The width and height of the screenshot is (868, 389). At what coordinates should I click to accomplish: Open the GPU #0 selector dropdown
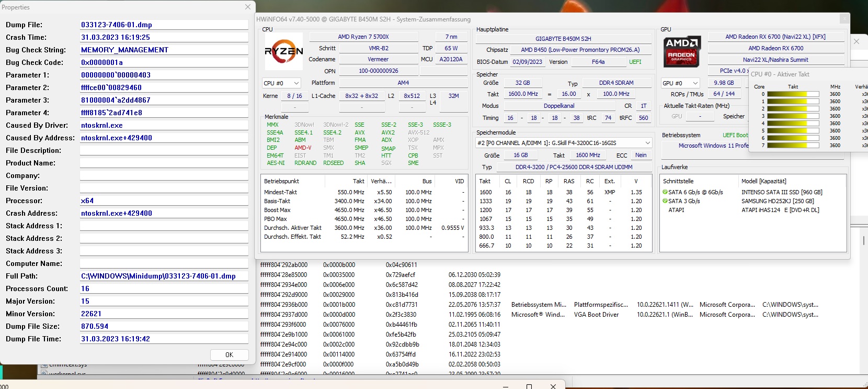[x=680, y=83]
